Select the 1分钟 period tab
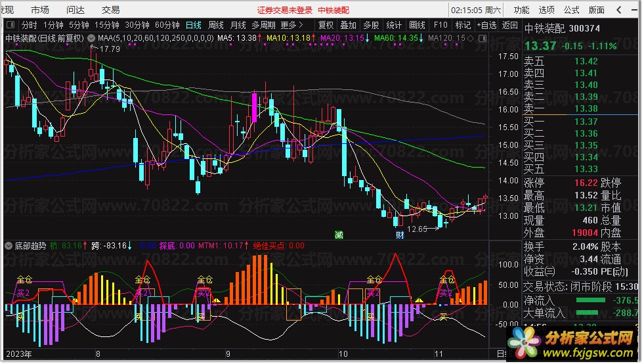644x364 pixels. 53,25
